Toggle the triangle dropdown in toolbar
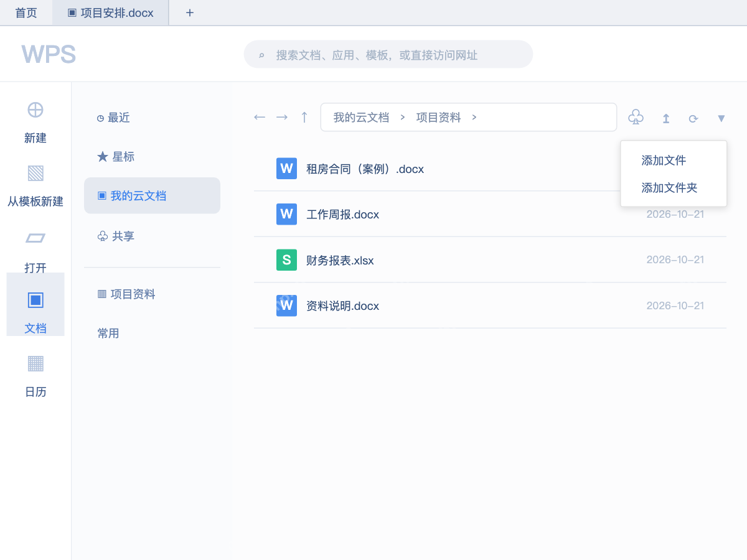 pyautogui.click(x=721, y=118)
